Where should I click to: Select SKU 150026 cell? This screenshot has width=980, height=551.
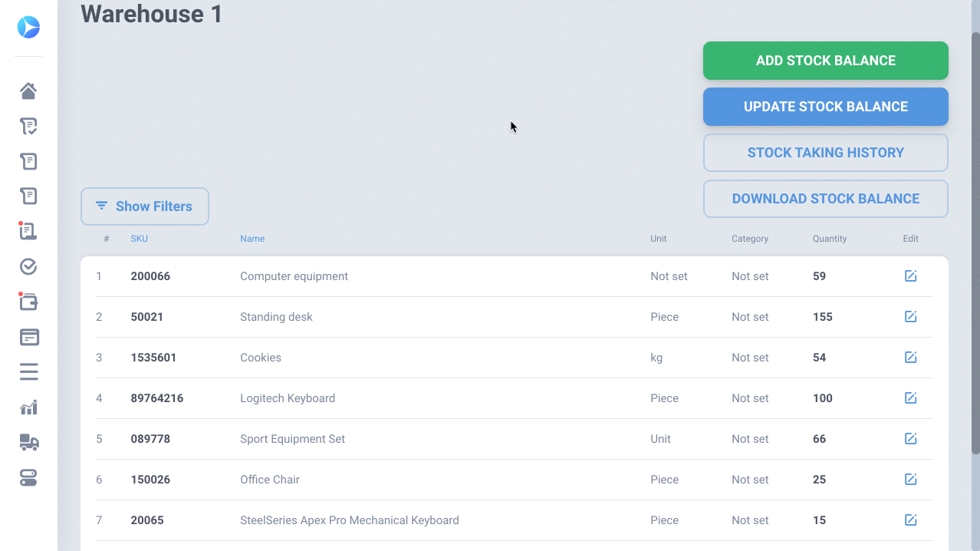[150, 480]
